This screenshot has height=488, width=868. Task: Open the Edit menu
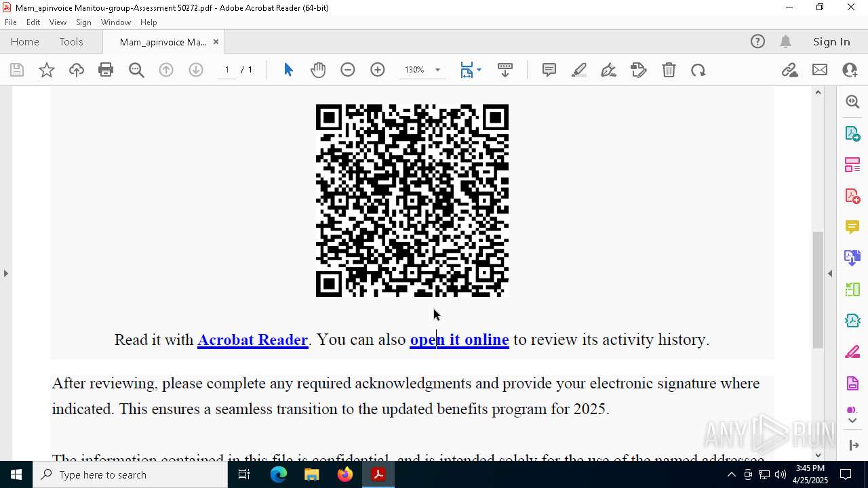pos(33,22)
